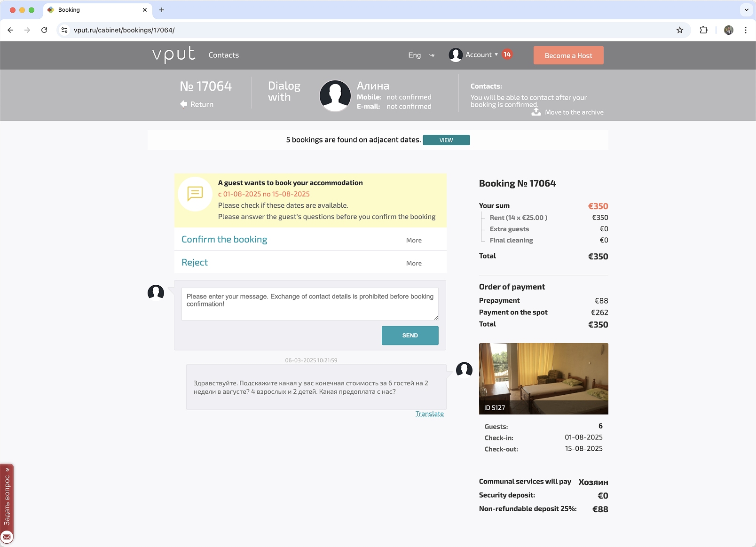The image size is (756, 547).
Task: Open the accommodation photo ID 5127
Action: pyautogui.click(x=543, y=378)
